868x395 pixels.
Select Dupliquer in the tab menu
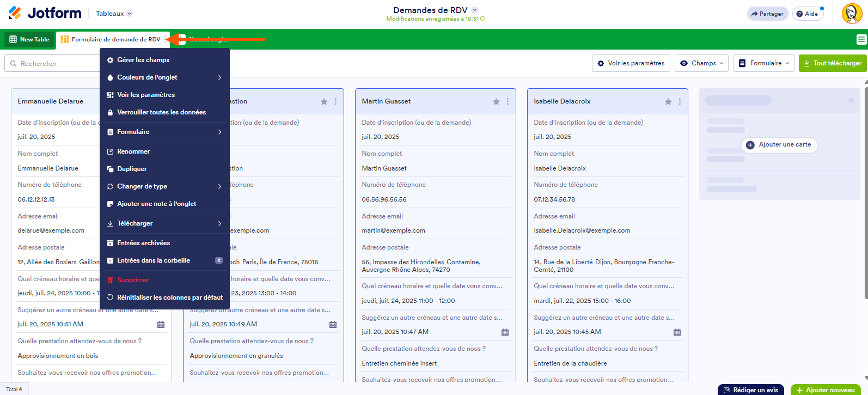pyautogui.click(x=165, y=169)
